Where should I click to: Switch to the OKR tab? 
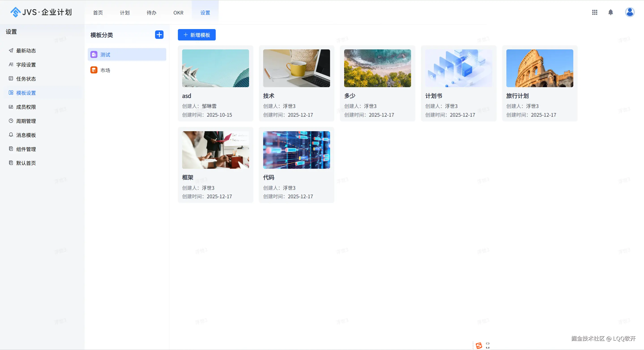[178, 13]
